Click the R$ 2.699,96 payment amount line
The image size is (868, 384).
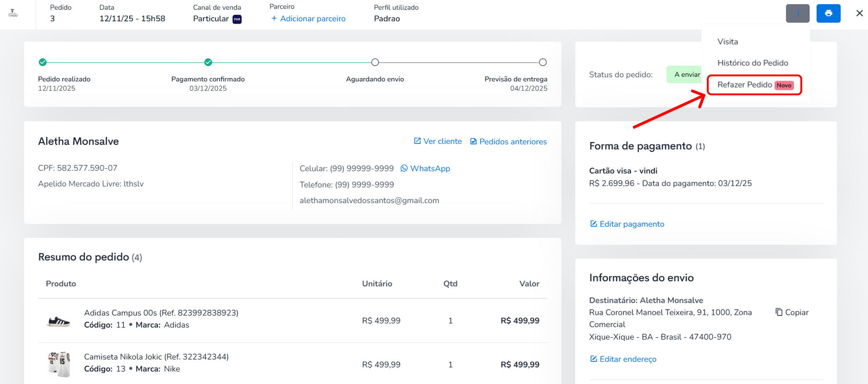[x=670, y=183]
